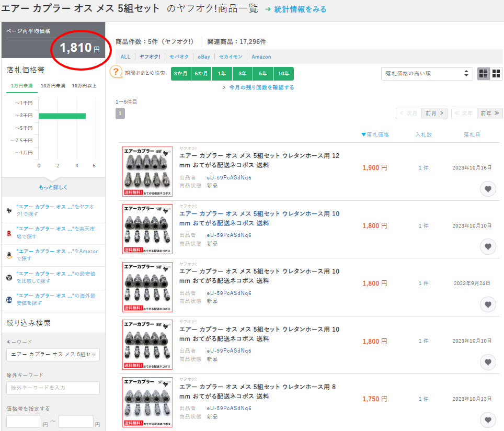Choose the 10年 period search button
This screenshot has height=431, width=504.
[283, 74]
